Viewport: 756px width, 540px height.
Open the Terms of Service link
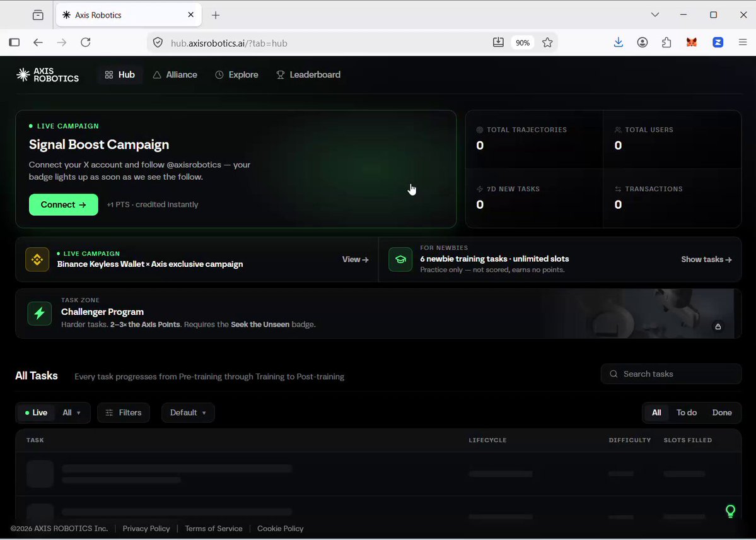(214, 529)
